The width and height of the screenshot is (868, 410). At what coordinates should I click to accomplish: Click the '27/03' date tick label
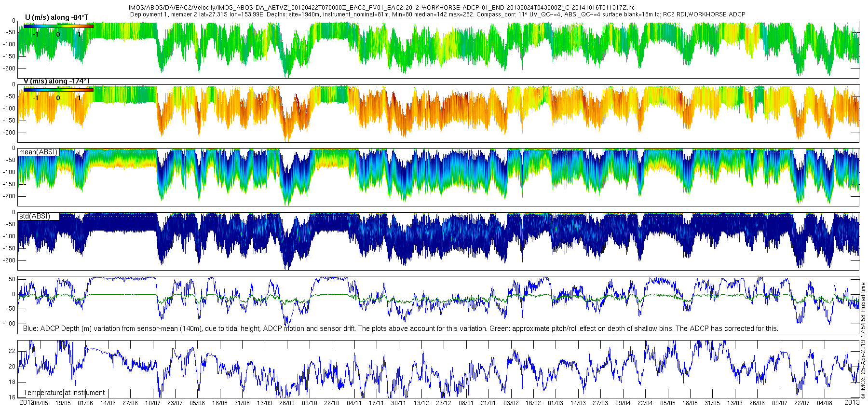click(600, 403)
